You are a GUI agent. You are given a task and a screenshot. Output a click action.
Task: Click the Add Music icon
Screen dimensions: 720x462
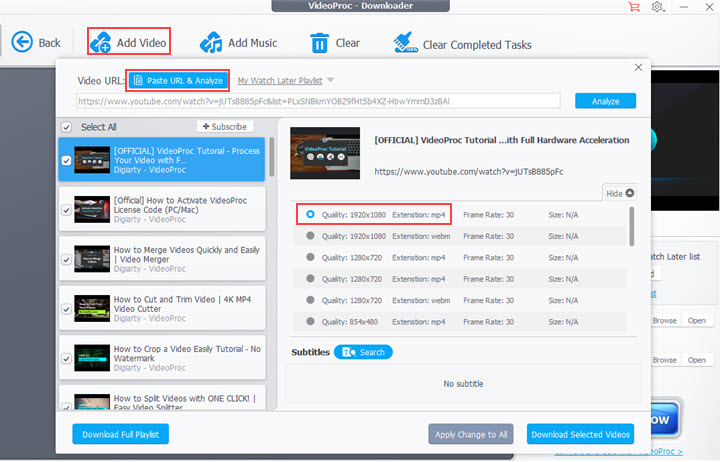(211, 43)
